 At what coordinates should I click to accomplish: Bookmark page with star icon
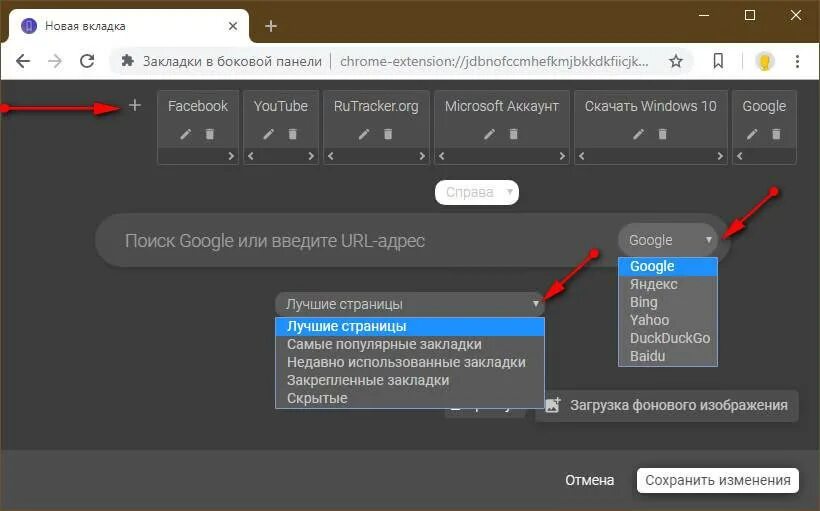pyautogui.click(x=676, y=61)
